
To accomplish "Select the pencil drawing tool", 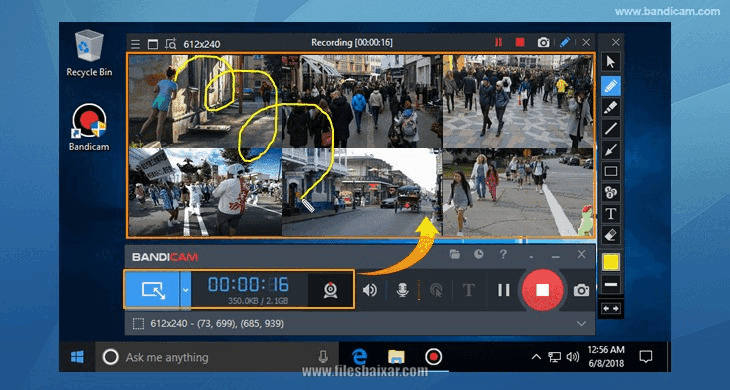I will [610, 86].
